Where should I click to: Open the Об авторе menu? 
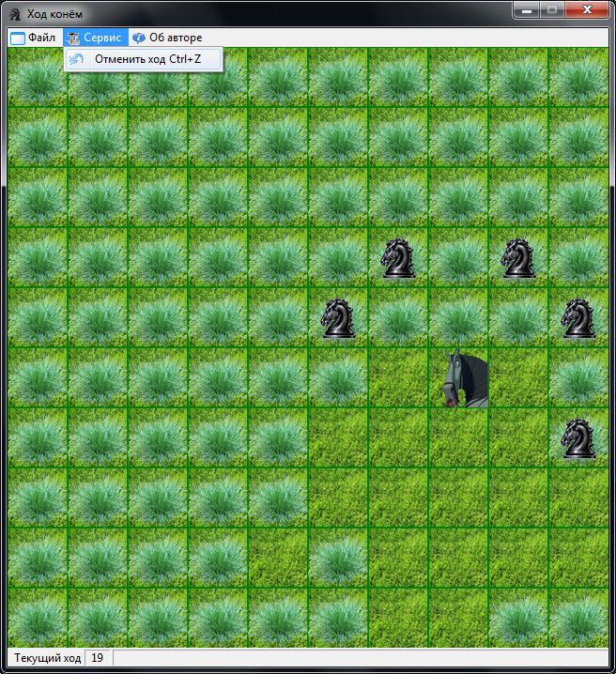pyautogui.click(x=167, y=38)
